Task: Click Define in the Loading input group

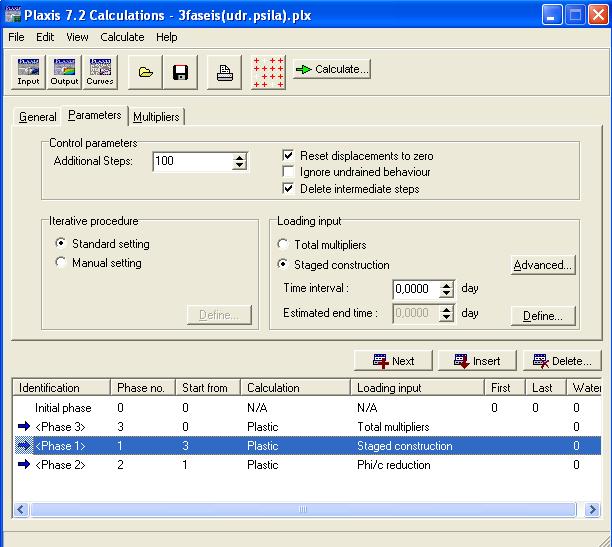Action: (543, 316)
